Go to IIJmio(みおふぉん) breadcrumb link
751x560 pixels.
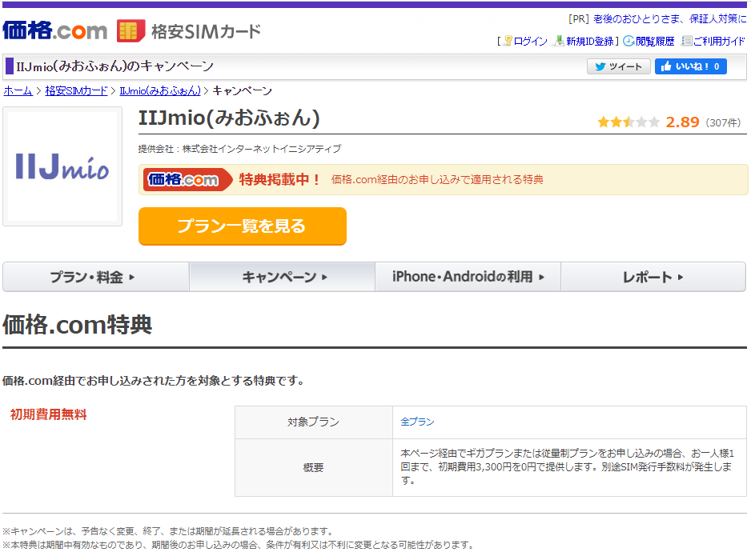click(160, 91)
